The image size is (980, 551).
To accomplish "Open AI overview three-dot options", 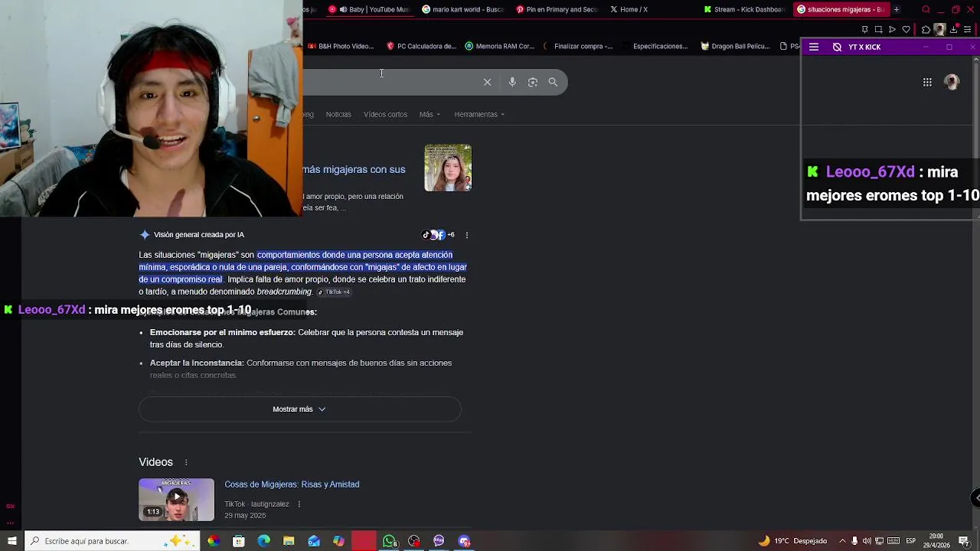I will click(467, 235).
